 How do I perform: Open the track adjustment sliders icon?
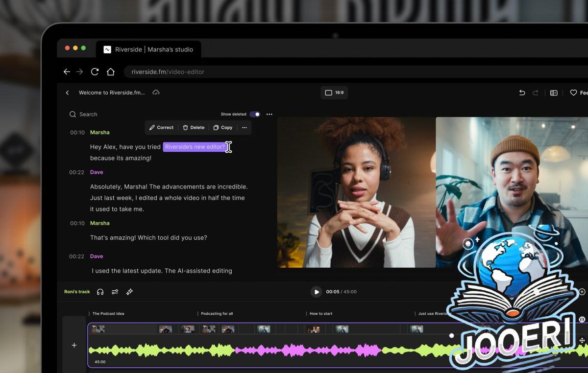pyautogui.click(x=115, y=292)
